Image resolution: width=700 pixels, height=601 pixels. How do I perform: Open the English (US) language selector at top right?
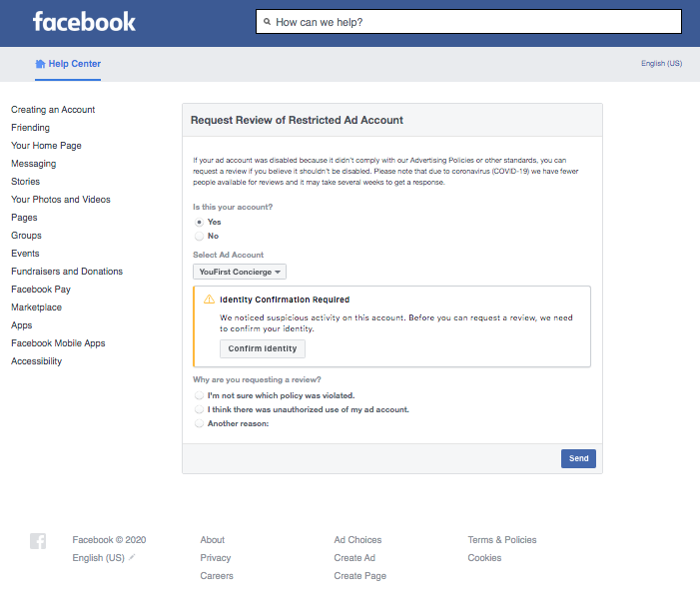[661, 63]
